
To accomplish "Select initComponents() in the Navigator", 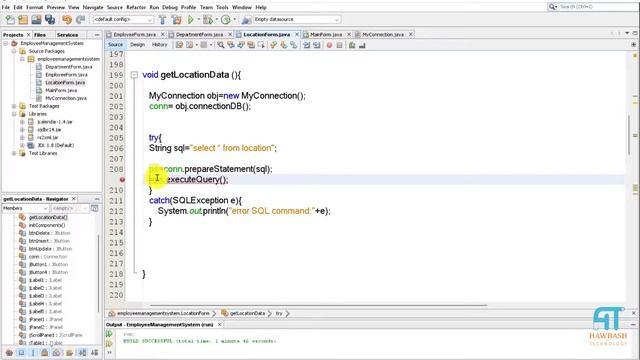I will (x=47, y=225).
